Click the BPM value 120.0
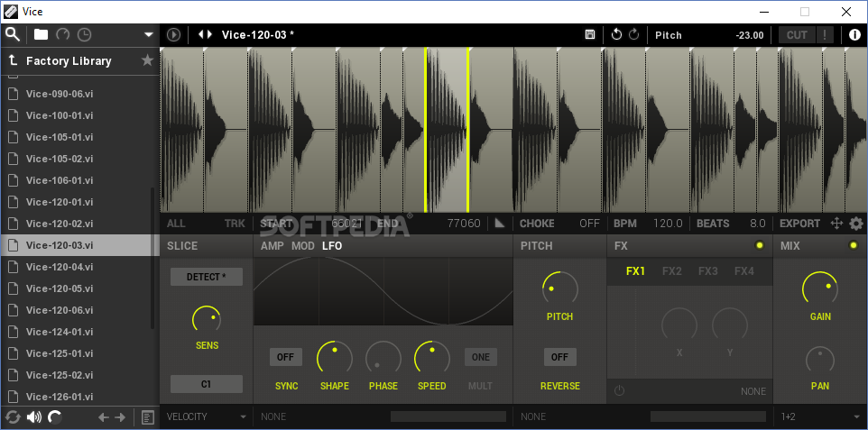The image size is (868, 430). pyautogui.click(x=668, y=224)
